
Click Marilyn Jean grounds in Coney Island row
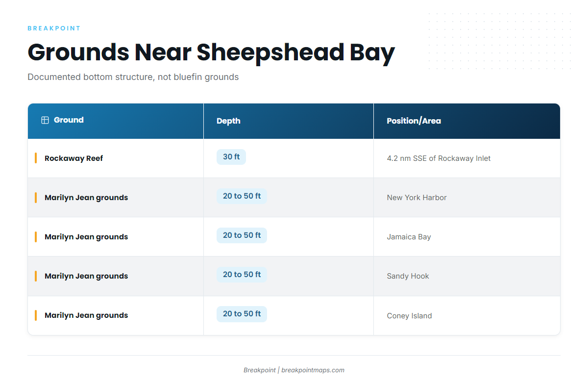tap(86, 315)
